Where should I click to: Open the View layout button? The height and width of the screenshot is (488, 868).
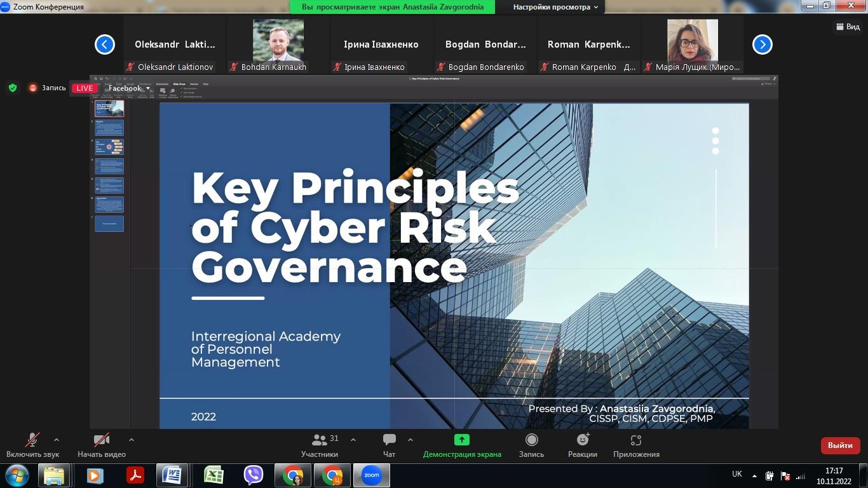tap(848, 27)
